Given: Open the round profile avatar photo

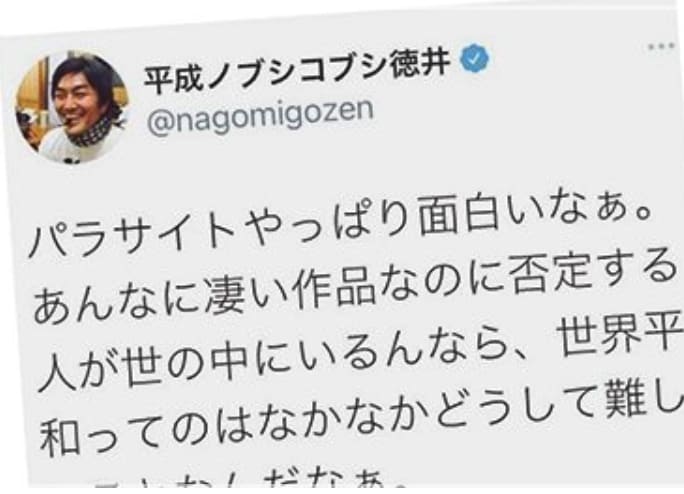Looking at the screenshot, I should click(72, 107).
